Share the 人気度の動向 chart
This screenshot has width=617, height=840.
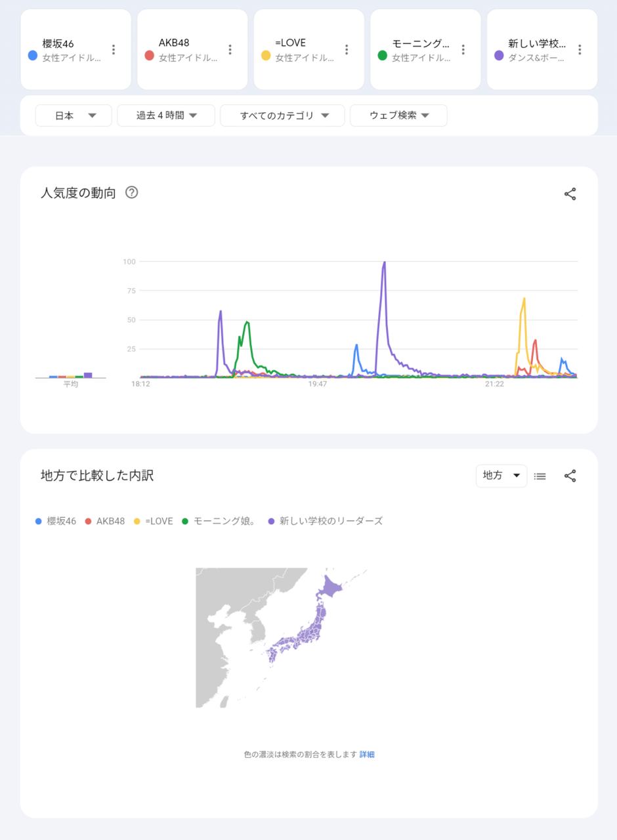point(570,194)
